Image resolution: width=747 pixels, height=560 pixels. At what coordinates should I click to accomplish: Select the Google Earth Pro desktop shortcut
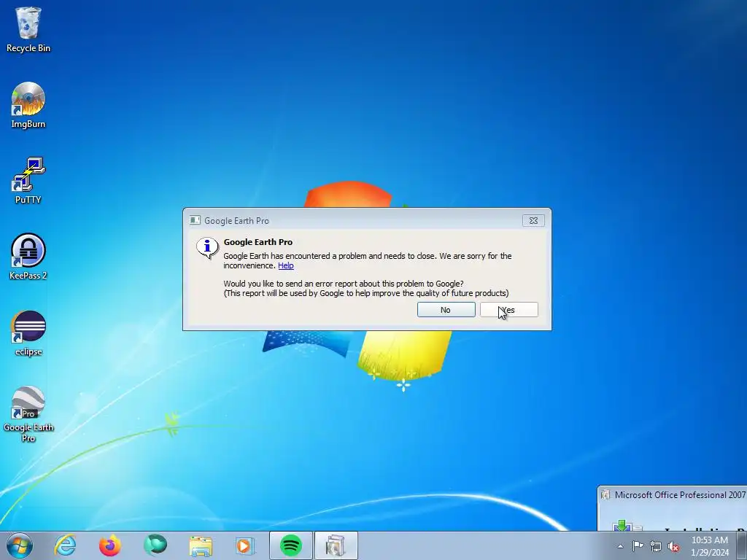[28, 414]
